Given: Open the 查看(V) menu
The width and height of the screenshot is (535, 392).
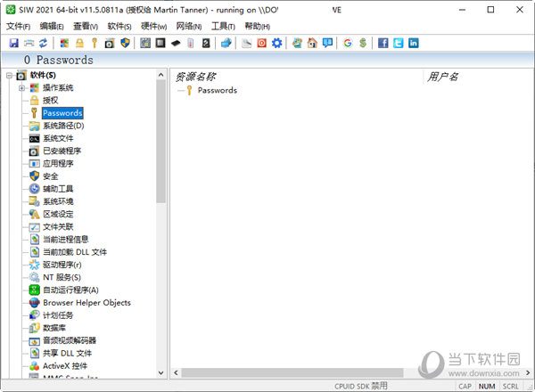Looking at the screenshot, I should pyautogui.click(x=86, y=26).
